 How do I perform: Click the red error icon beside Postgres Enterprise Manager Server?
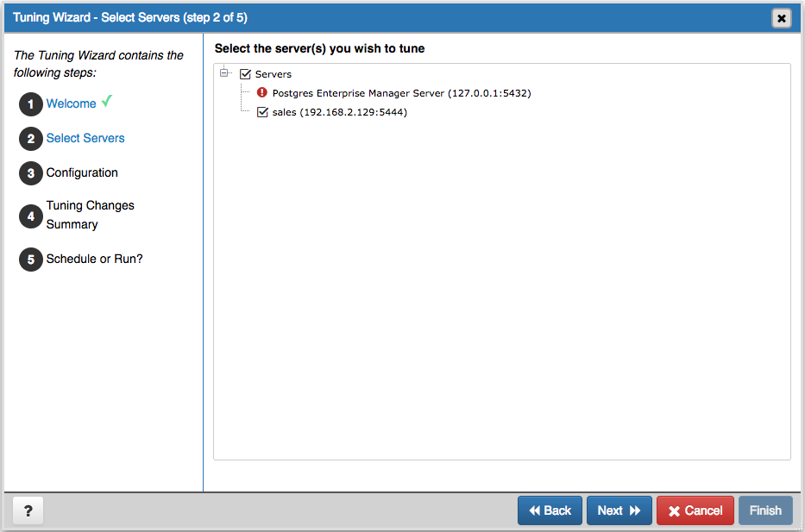pos(261,92)
